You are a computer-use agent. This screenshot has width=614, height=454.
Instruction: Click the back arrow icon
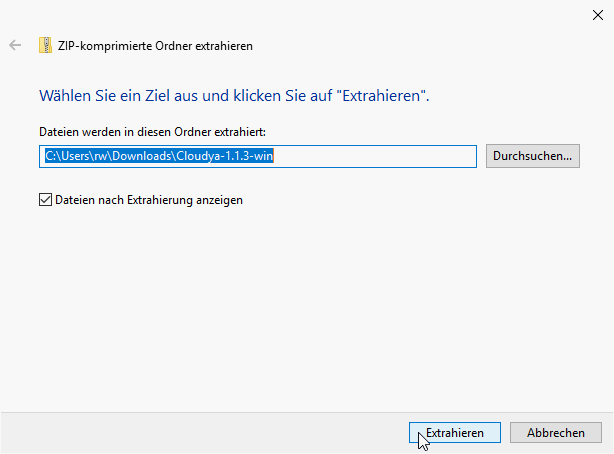pos(15,45)
